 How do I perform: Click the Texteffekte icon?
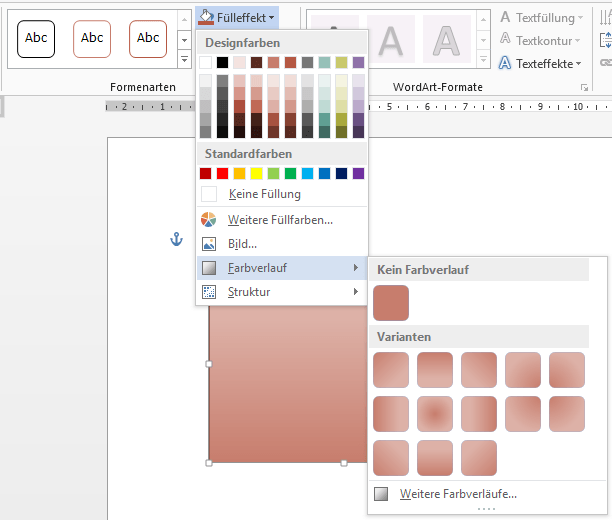[506, 63]
